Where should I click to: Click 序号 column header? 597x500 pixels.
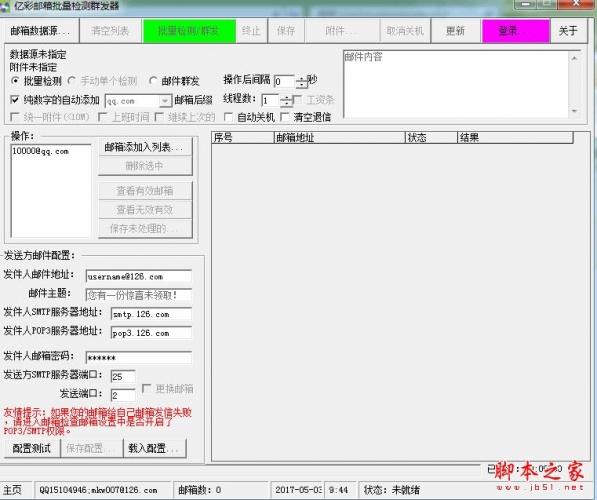point(243,137)
